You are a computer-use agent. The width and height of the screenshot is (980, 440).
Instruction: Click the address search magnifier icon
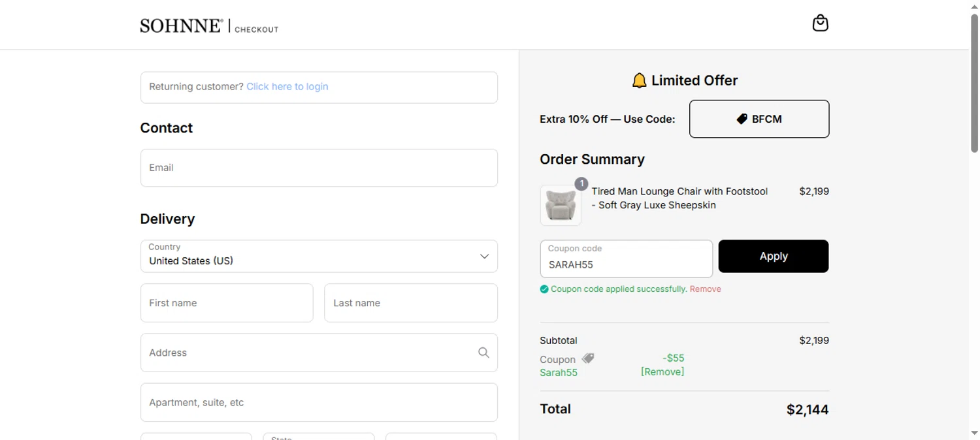[483, 353]
